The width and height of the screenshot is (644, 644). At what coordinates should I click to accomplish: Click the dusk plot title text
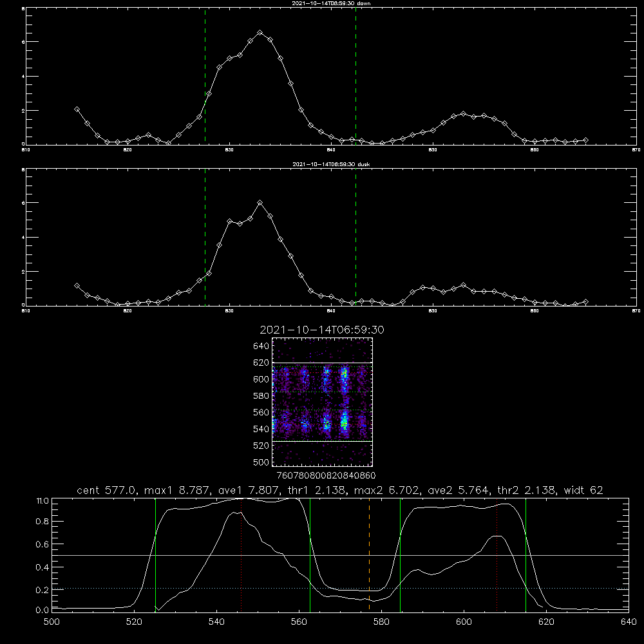click(x=331, y=164)
